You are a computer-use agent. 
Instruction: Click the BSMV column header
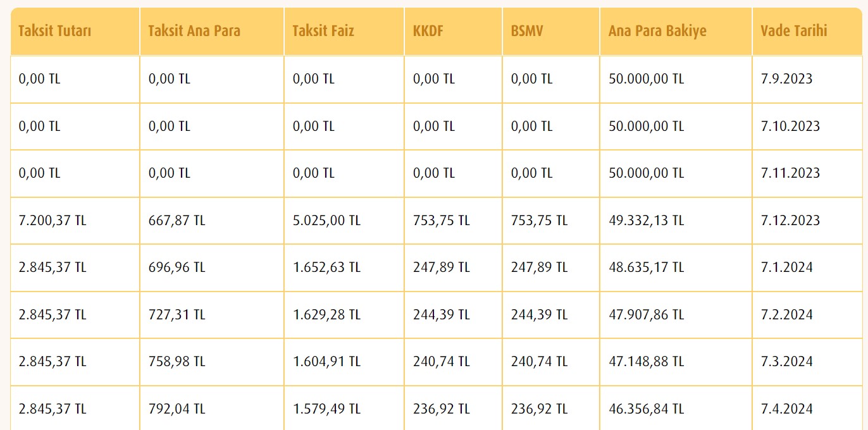[x=551, y=31]
